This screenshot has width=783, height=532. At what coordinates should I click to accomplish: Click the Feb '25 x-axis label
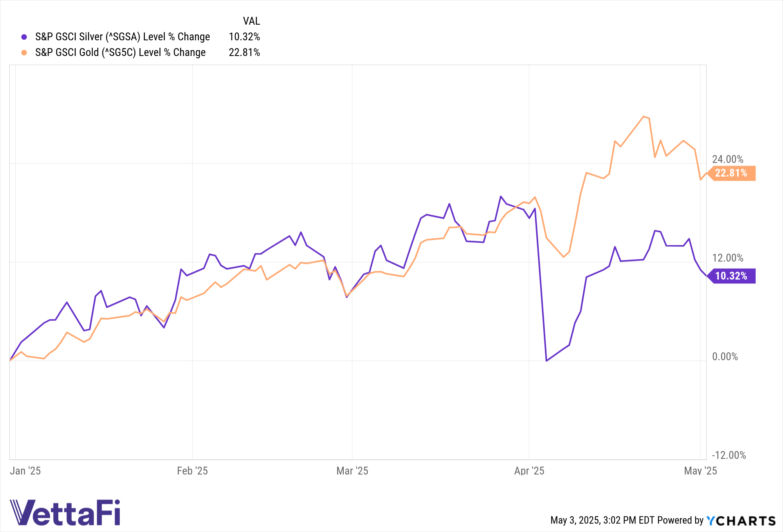[x=192, y=471]
